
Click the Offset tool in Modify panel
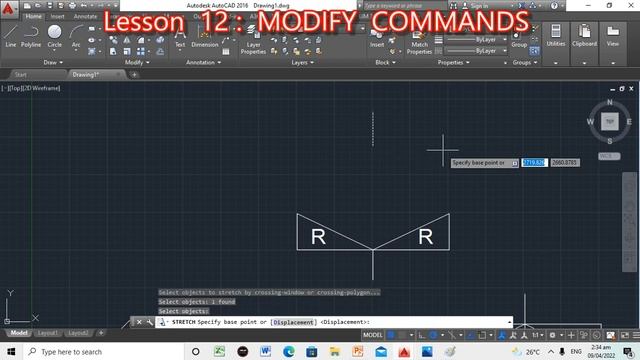(160, 51)
